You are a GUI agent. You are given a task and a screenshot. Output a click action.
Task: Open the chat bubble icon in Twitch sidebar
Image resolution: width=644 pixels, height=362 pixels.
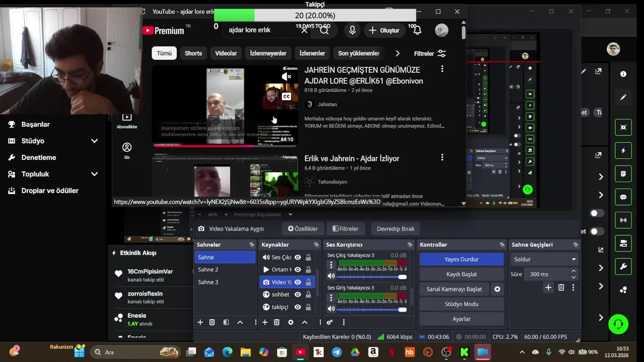(x=623, y=197)
